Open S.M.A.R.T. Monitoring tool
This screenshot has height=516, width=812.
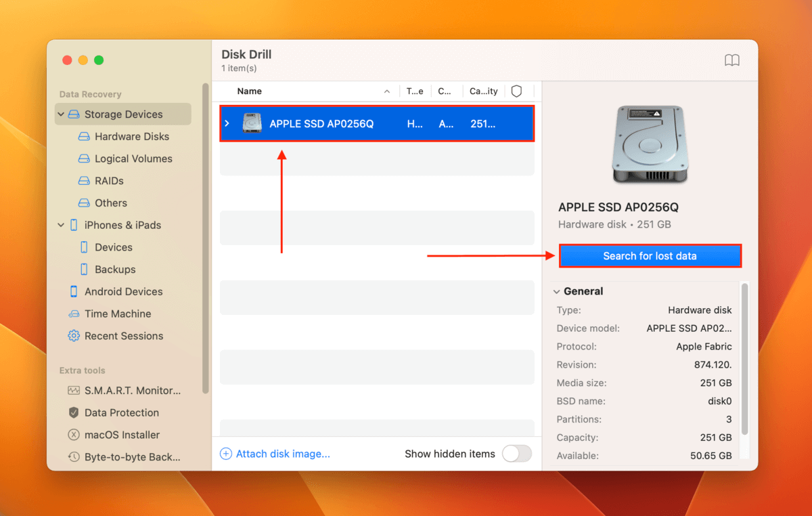[x=133, y=391]
